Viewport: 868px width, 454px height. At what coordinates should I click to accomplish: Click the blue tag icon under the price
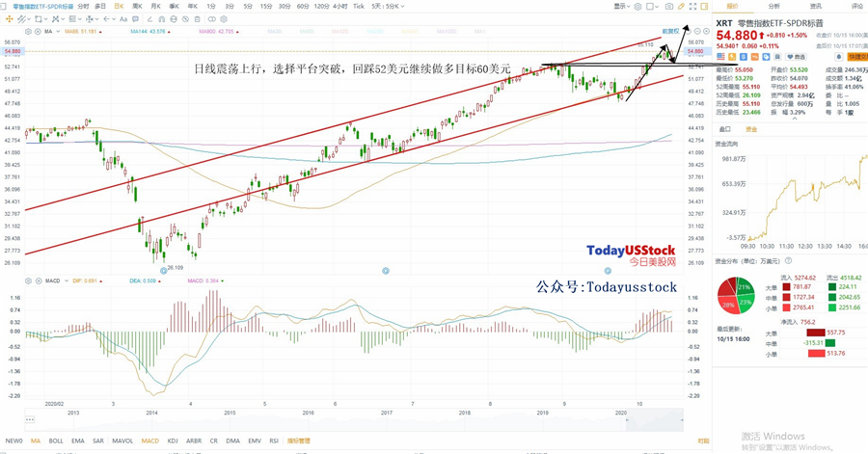tap(766, 57)
